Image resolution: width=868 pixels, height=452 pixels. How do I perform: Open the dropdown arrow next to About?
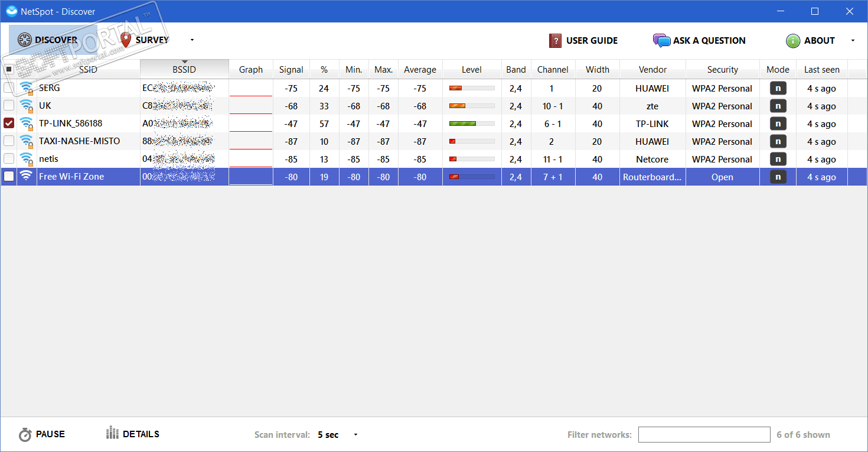(x=853, y=41)
